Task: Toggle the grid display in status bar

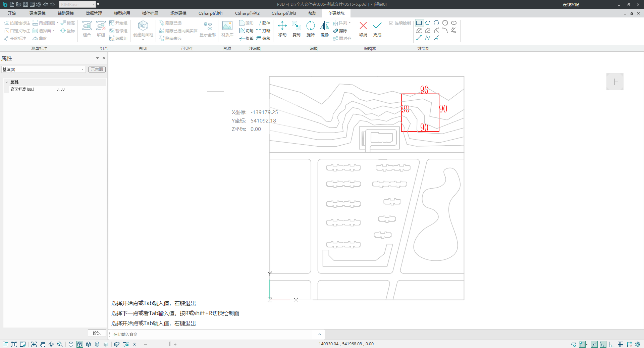Action: (621, 344)
